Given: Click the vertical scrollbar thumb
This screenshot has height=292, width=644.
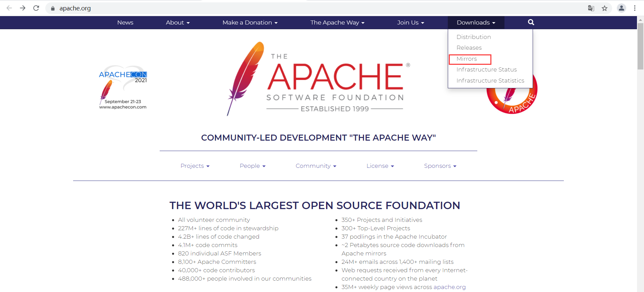Looking at the screenshot, I should pos(640,46).
